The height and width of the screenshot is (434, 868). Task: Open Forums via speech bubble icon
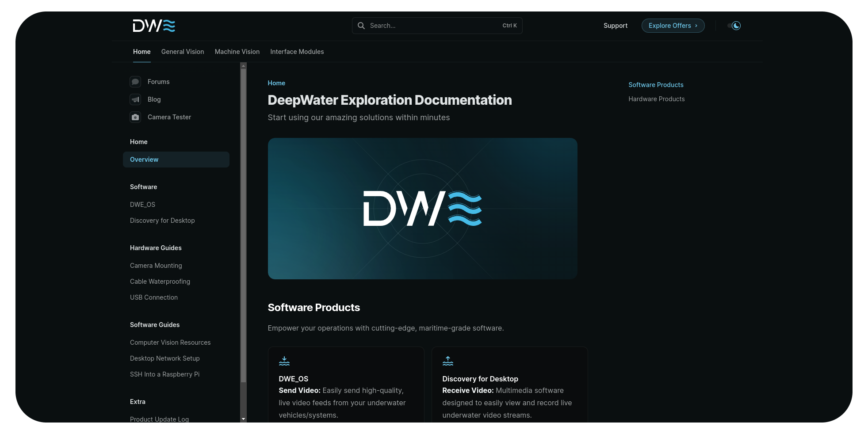click(135, 82)
